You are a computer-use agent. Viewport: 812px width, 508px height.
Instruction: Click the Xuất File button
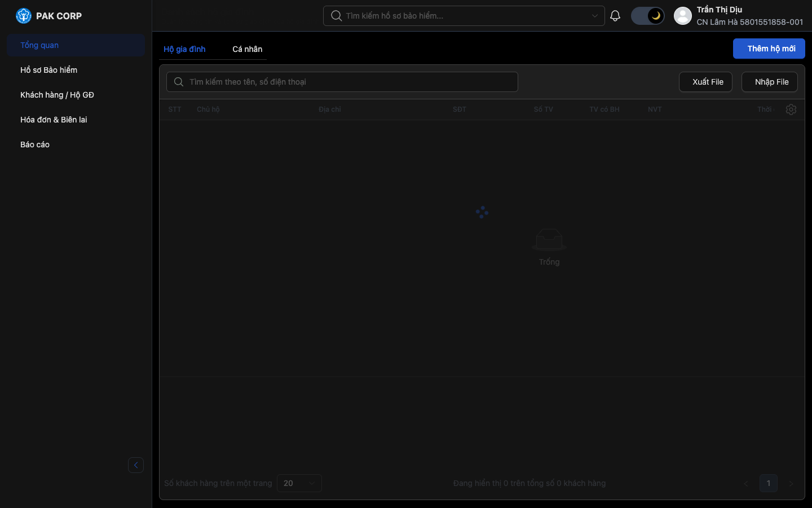tap(705, 82)
